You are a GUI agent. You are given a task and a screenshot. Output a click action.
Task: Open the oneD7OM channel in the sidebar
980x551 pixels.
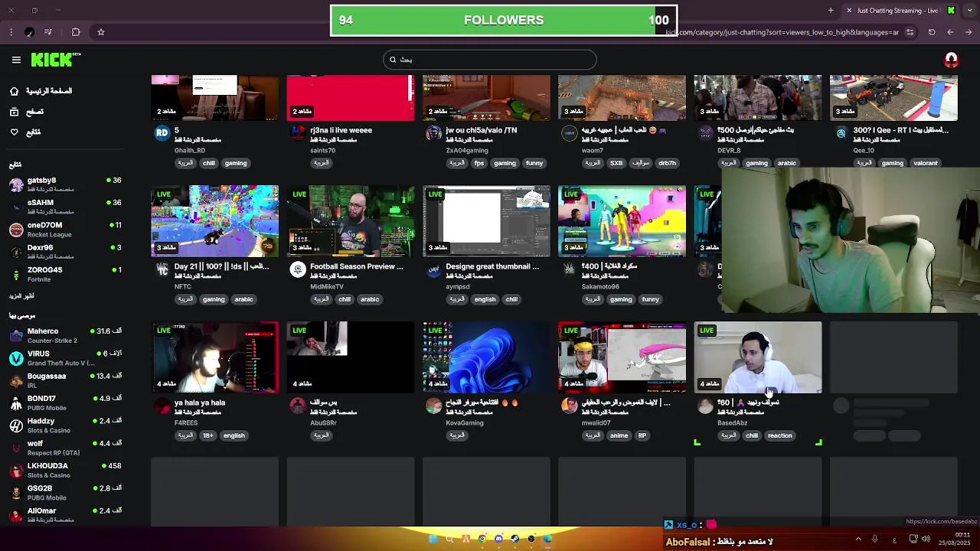click(x=65, y=230)
